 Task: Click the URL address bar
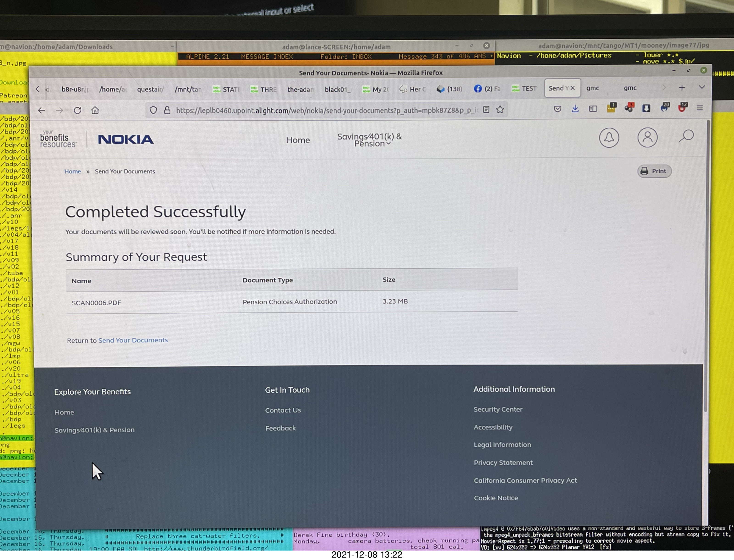(x=327, y=110)
